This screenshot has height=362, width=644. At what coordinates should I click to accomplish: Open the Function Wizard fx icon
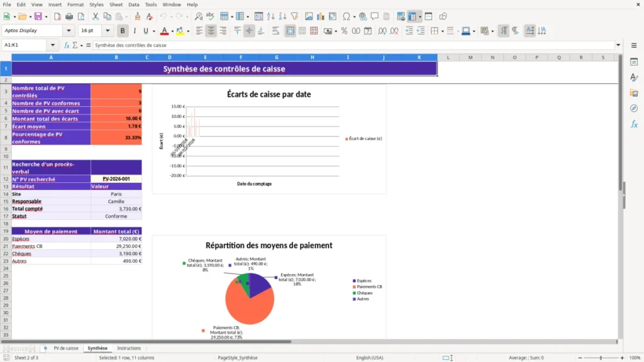click(x=67, y=45)
